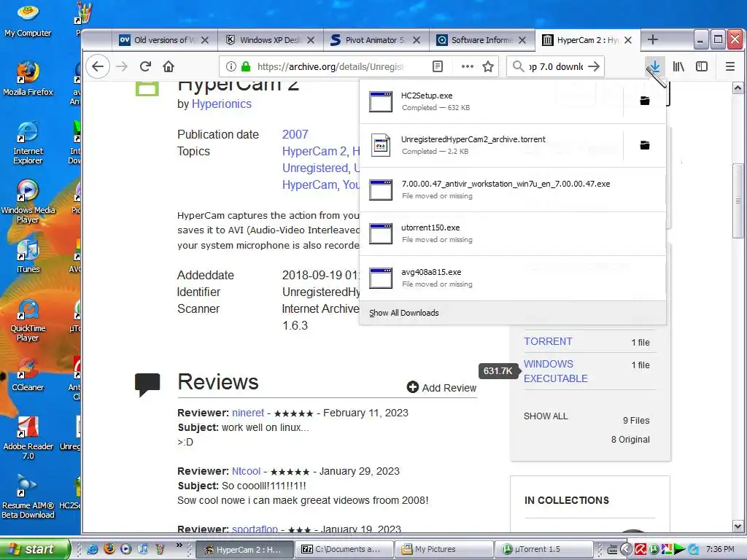Click the search magnifier icon

(x=519, y=66)
